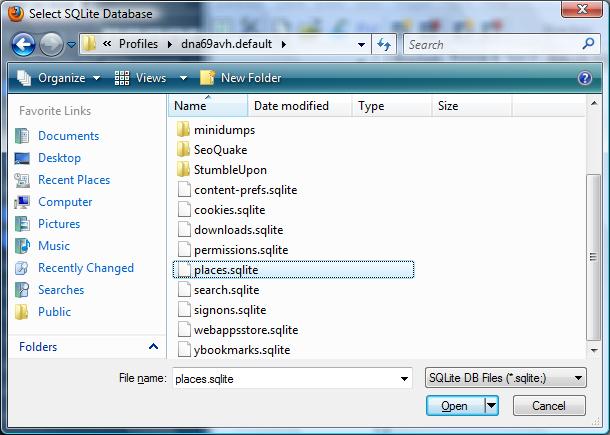
Task: Click the Refresh button next to address bar
Action: tap(384, 45)
